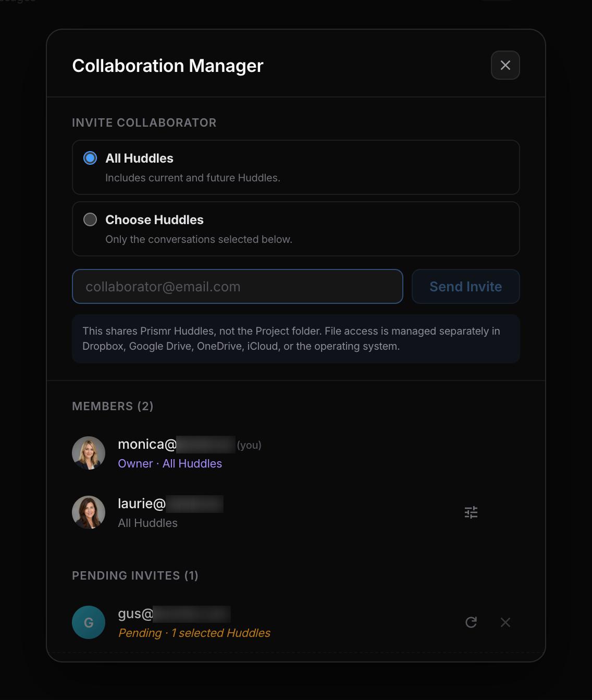
Task: Focus the collaborator email input field
Action: coord(238,286)
